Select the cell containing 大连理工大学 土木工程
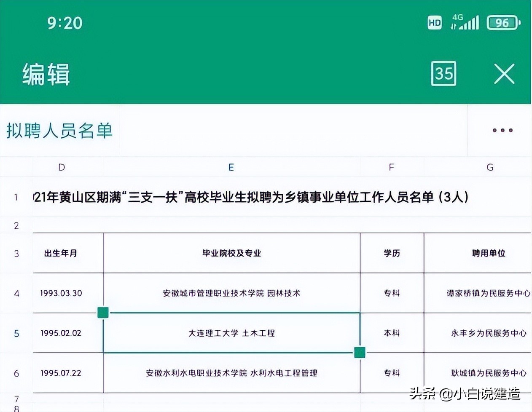The height and width of the screenshot is (412, 532). click(x=231, y=333)
